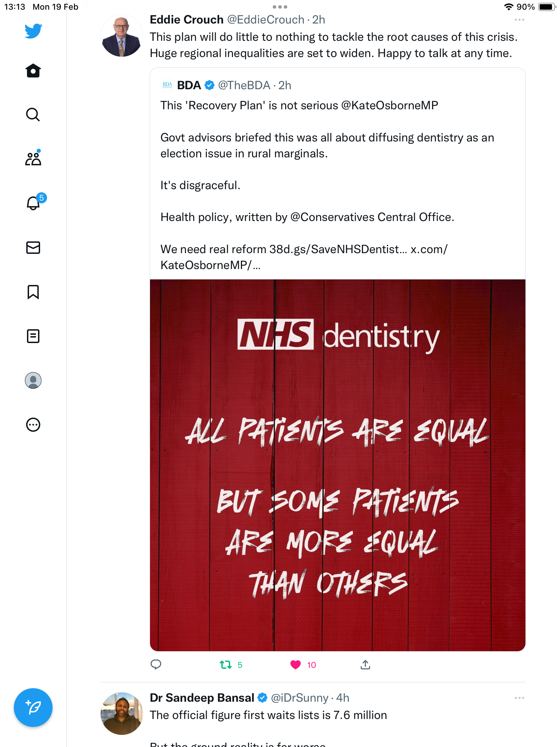Viewport: 560px width, 747px height.
Task: Click the Twitter bird logo
Action: pos(33,31)
